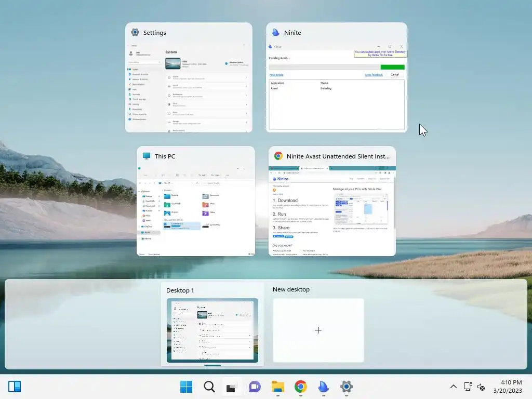
Task: Click the Chrome icon in the card header
Action: [278, 156]
